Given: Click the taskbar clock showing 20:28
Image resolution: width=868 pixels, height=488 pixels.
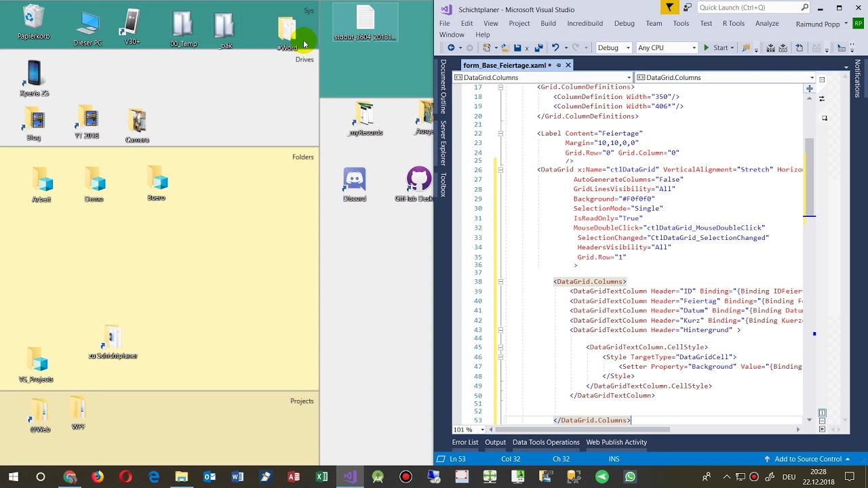Looking at the screenshot, I should coord(818,476).
